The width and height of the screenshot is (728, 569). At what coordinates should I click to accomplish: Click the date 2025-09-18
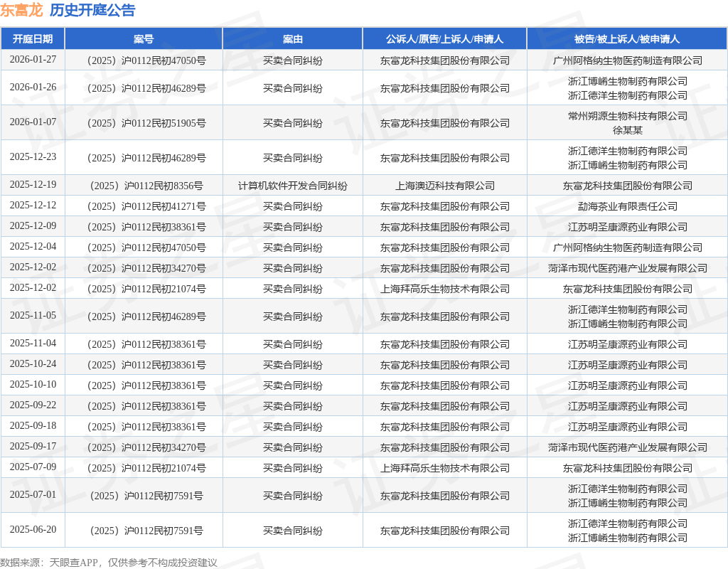pos(33,426)
